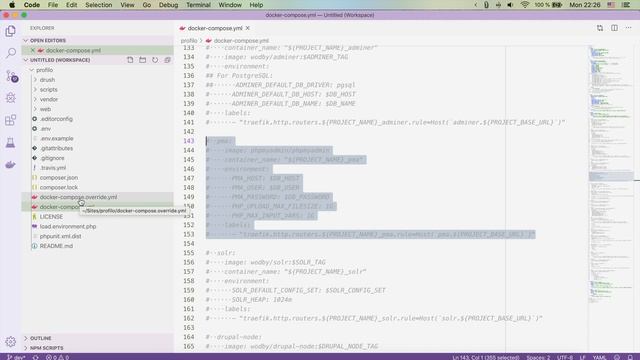This screenshot has width=640, height=360.
Task: Synchronize changes in status bar
Action: click(x=36, y=357)
